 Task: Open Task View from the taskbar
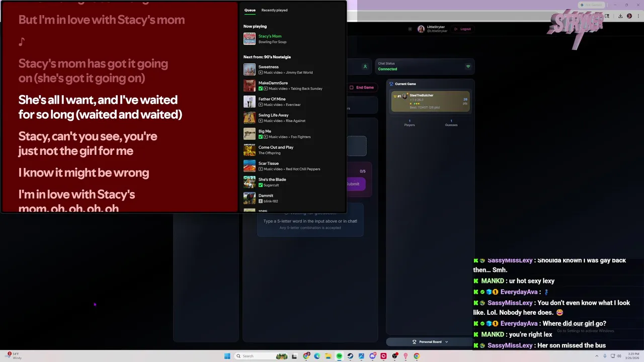[294, 356]
